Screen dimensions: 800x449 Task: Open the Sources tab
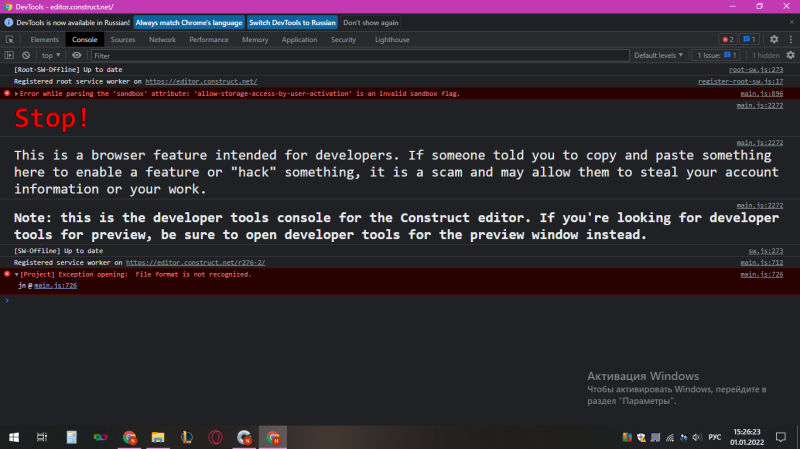(123, 39)
